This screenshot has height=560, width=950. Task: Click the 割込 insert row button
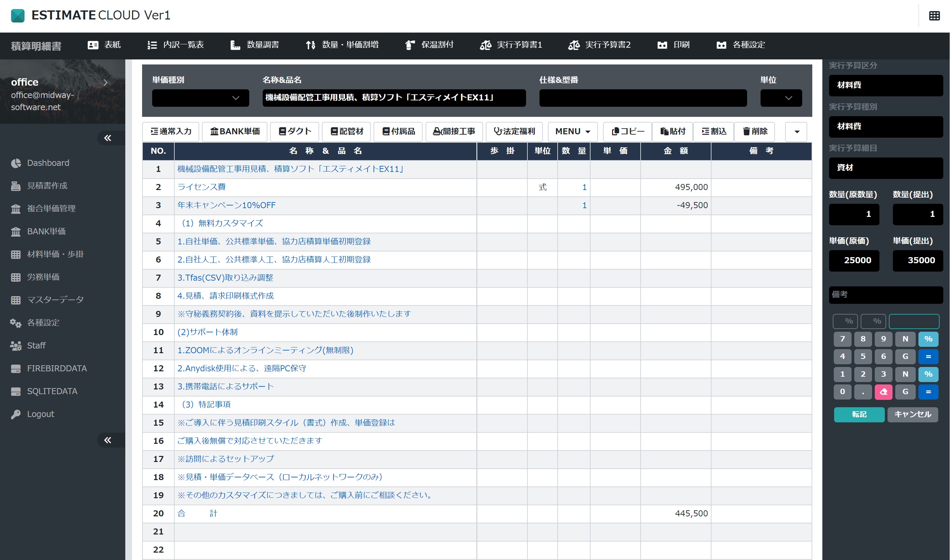click(714, 132)
